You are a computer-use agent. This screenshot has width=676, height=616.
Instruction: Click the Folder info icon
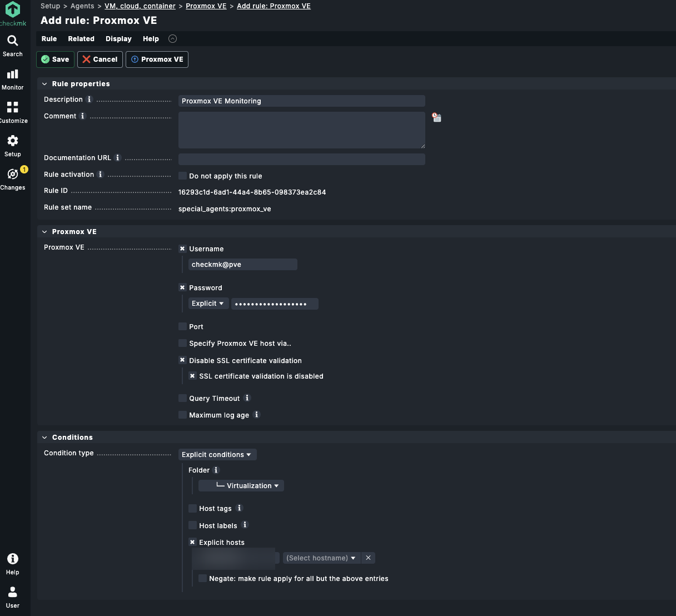coord(217,470)
